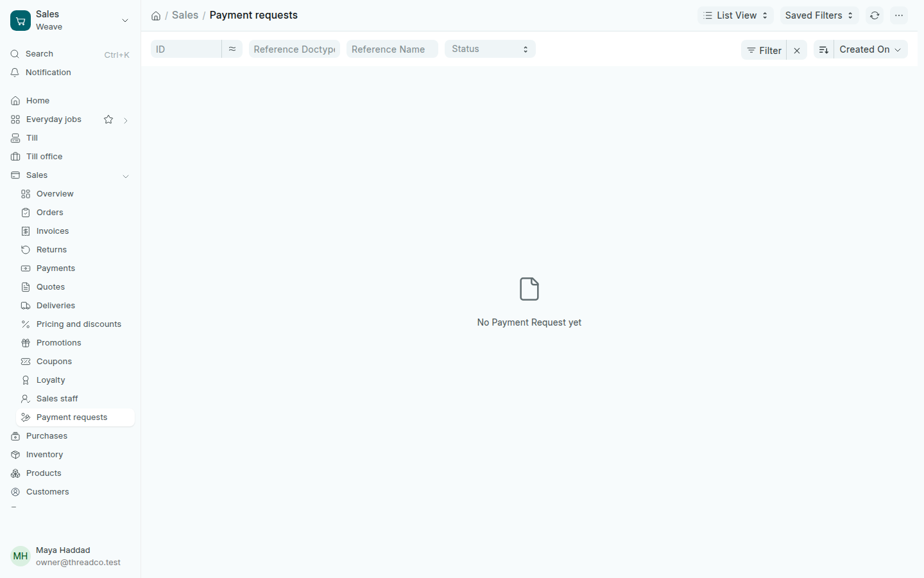
Task: Favorite Everyday jobs with the star icon
Action: (x=108, y=119)
